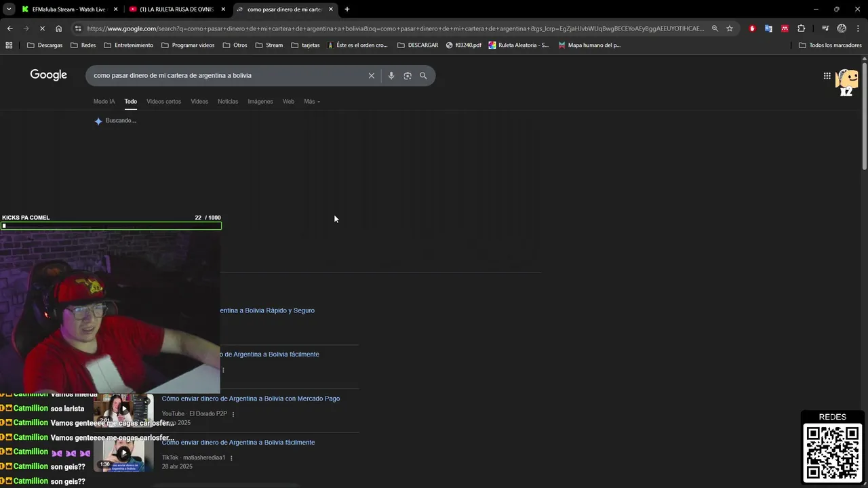Open the Google Translate extension icon
The image size is (868, 488).
[768, 28]
